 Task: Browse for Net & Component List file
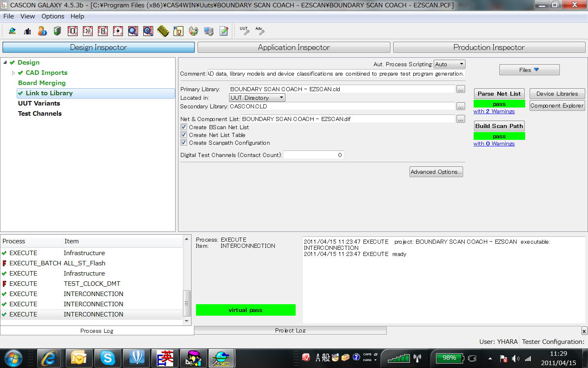461,119
